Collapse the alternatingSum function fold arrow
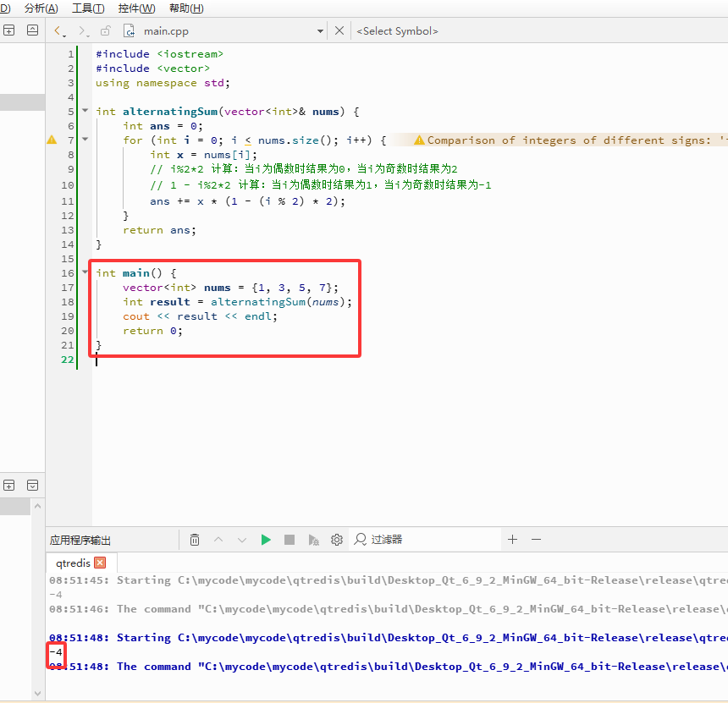 click(85, 111)
